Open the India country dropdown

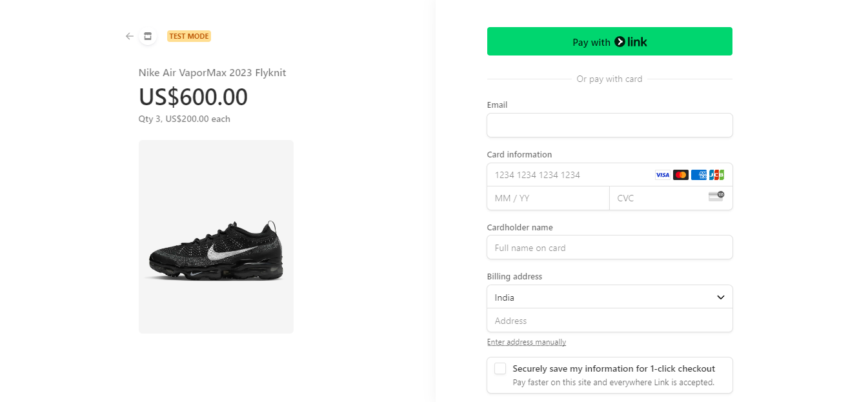click(609, 297)
